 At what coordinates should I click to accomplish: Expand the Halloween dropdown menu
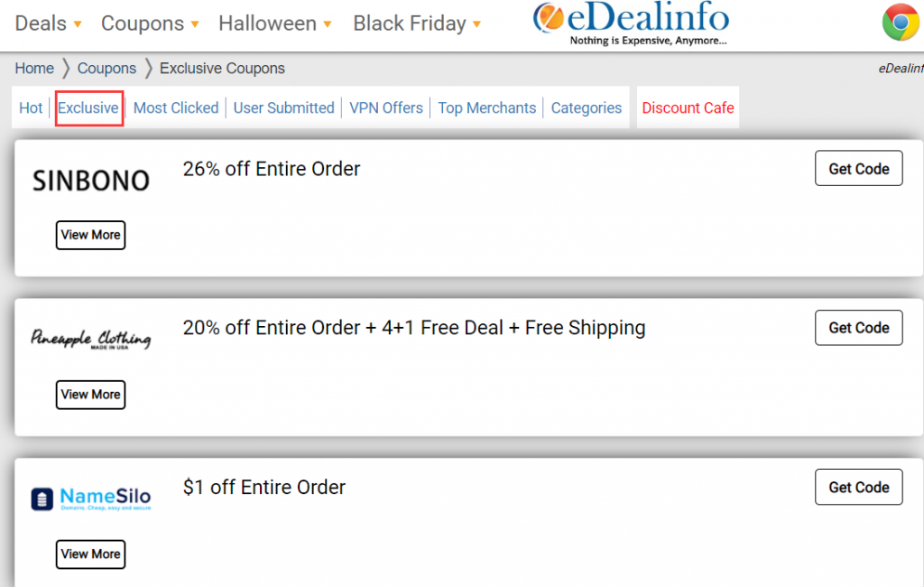[275, 23]
